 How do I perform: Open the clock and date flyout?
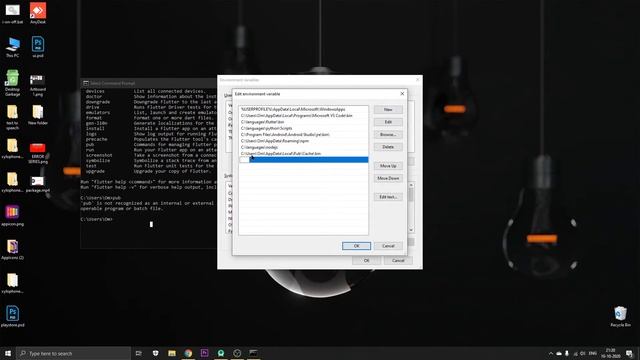tap(611, 353)
